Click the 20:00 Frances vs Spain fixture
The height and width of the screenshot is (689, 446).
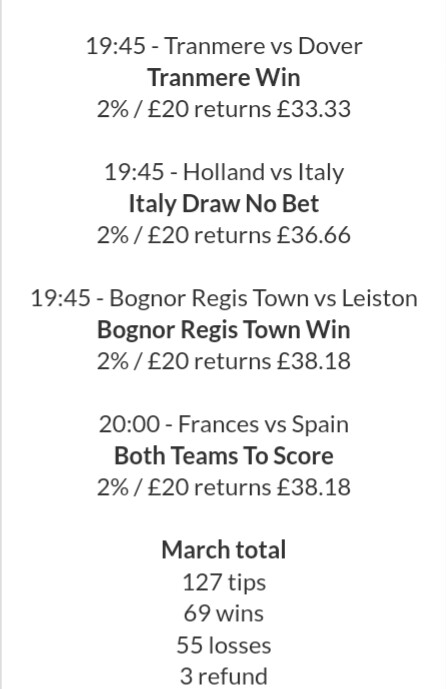point(224,424)
